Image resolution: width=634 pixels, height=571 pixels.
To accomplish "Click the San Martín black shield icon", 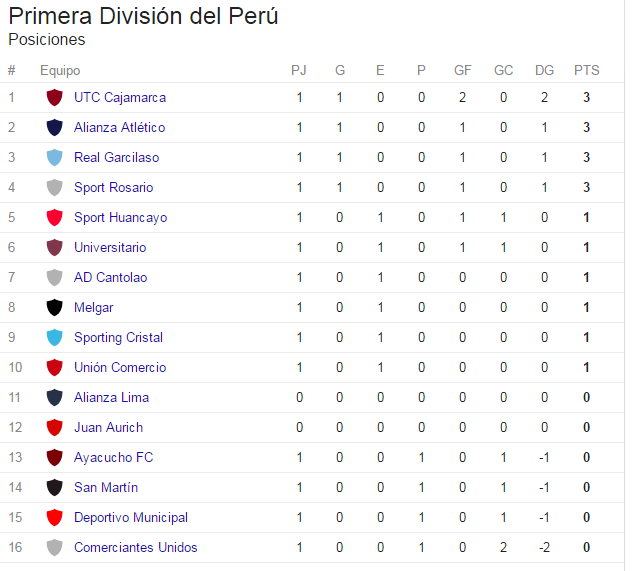I will coord(55,488).
